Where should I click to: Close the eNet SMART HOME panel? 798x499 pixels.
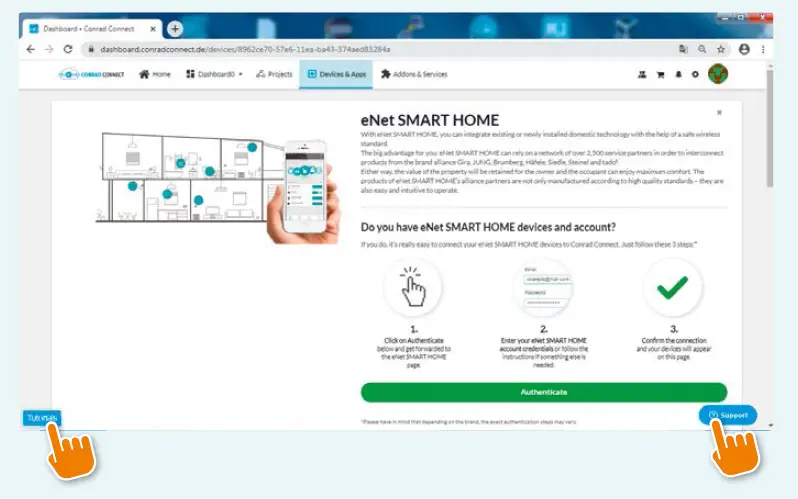tap(719, 113)
